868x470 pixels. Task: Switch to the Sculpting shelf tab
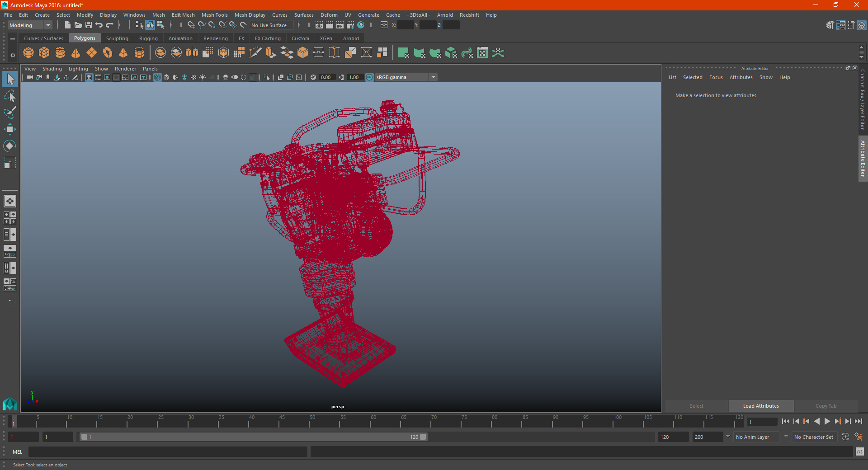(117, 38)
